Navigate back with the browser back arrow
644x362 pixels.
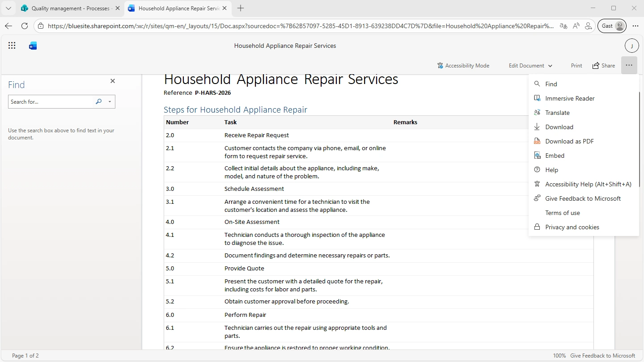click(x=8, y=26)
